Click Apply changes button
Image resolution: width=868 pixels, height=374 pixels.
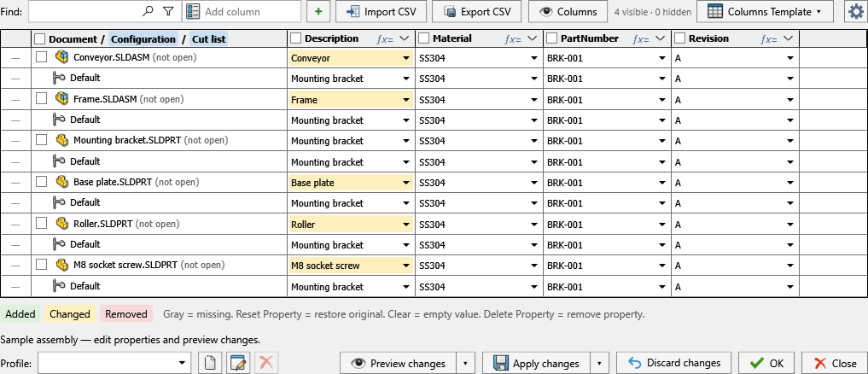pos(537,364)
